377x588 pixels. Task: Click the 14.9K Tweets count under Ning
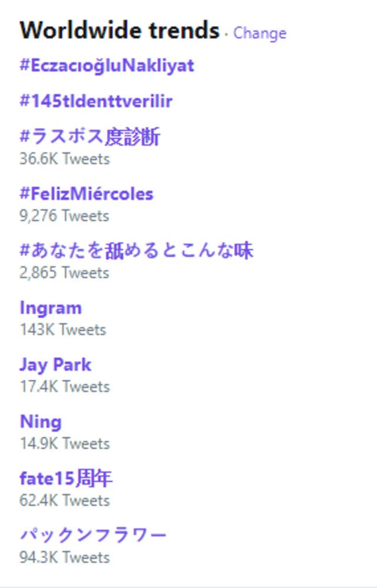[x=63, y=444]
